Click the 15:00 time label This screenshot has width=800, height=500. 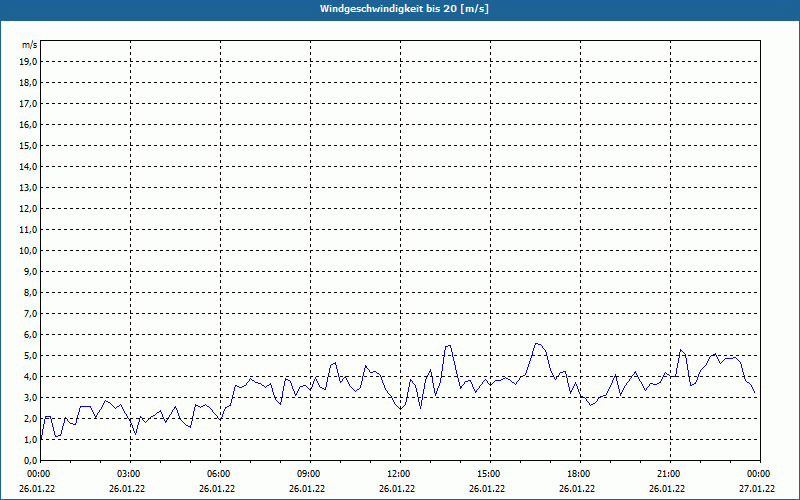point(487,474)
